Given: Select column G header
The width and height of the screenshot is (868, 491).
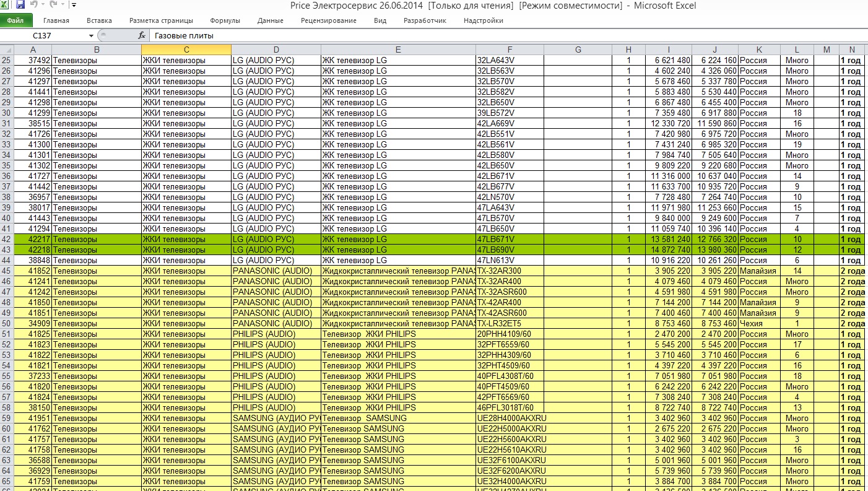Looking at the screenshot, I should [578, 50].
